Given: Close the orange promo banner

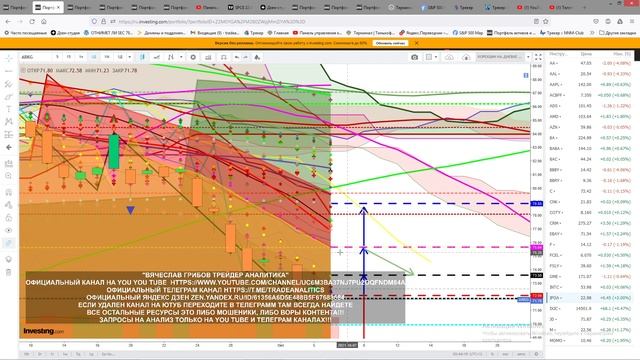Looking at the screenshot, I should click(416, 43).
